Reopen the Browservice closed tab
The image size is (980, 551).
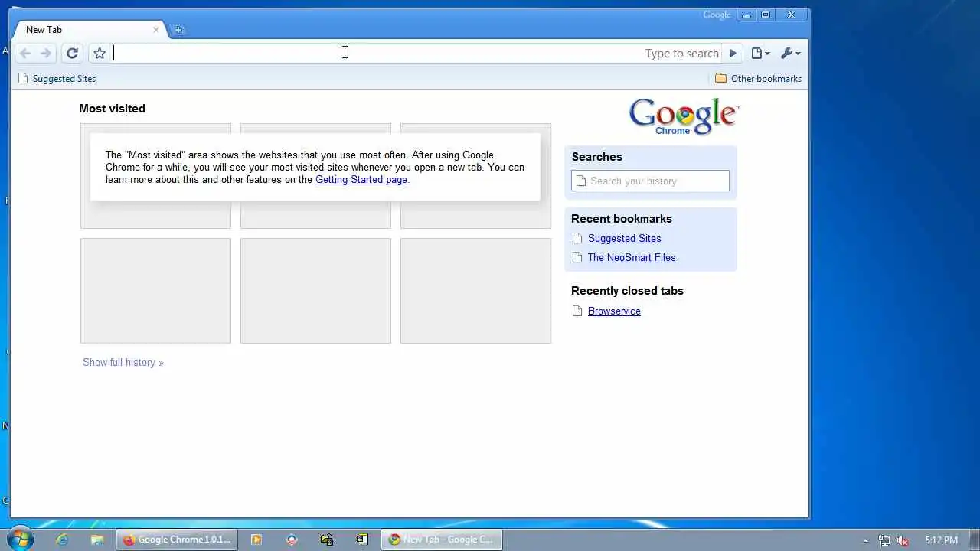click(614, 311)
